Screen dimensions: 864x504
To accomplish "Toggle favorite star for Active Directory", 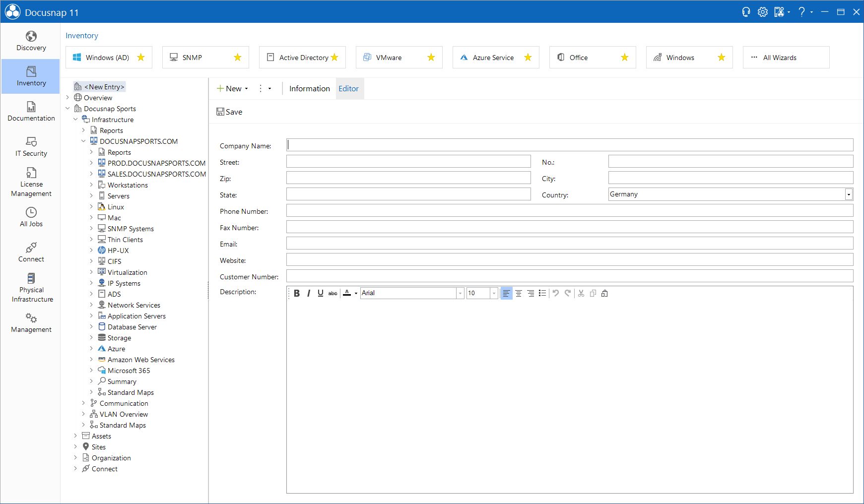I will click(334, 58).
